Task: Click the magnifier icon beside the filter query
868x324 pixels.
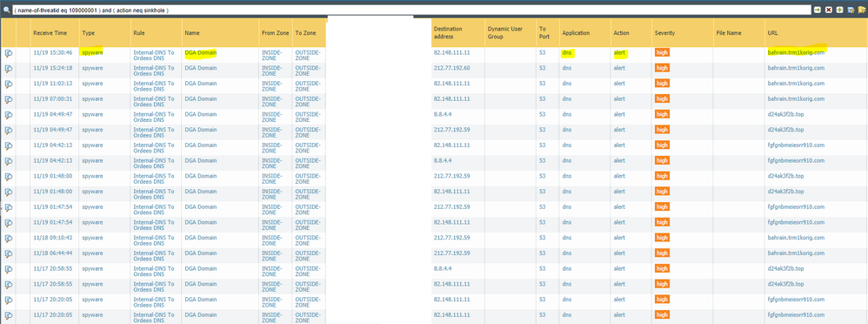Action: pos(6,10)
